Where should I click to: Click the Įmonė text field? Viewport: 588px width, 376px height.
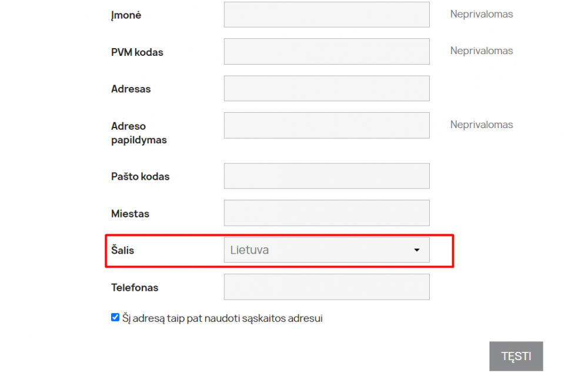tap(326, 15)
